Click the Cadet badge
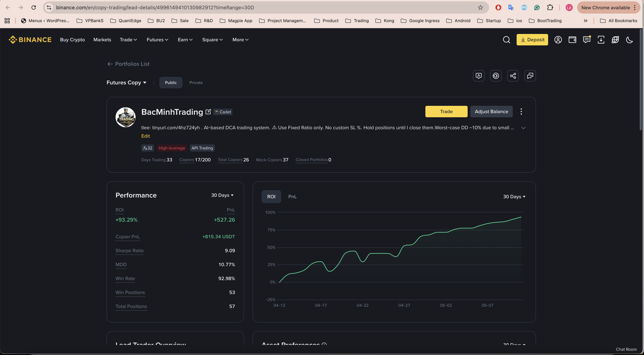The height and width of the screenshot is (355, 644). [223, 112]
